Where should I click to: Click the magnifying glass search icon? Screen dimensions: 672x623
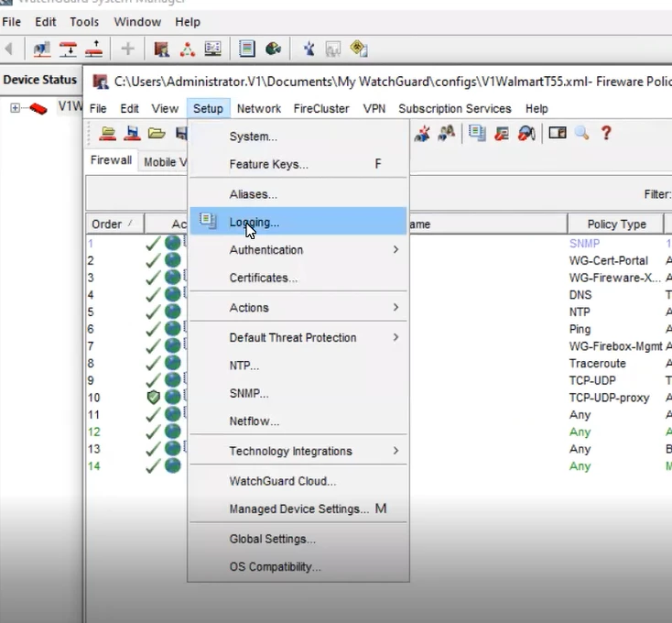(581, 134)
